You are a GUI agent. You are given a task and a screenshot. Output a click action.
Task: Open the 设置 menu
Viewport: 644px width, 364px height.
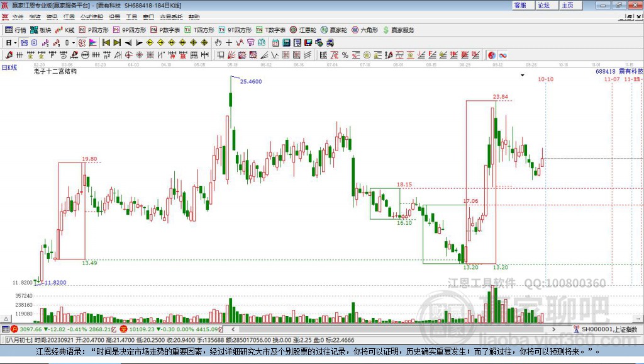[x=114, y=17]
